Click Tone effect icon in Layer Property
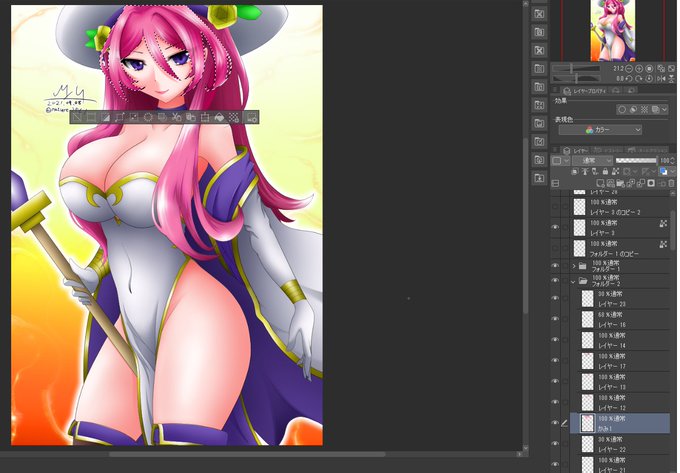This screenshot has width=680, height=473. (644, 109)
